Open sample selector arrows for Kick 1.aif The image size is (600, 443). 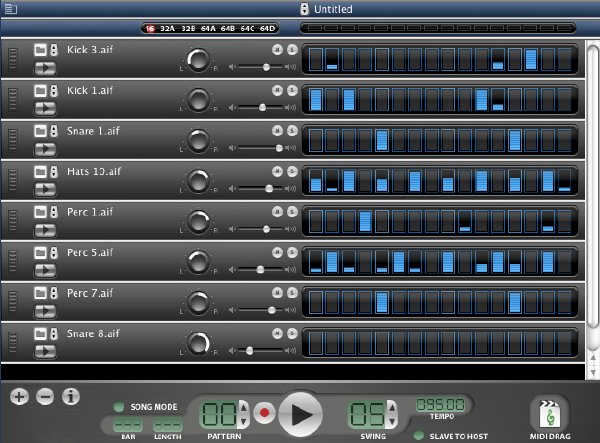coord(54,91)
